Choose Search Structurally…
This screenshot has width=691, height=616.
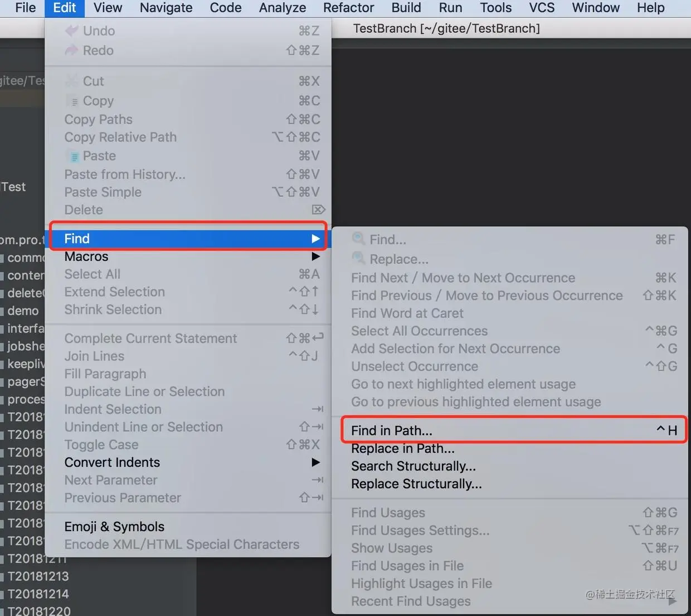pyautogui.click(x=510, y=466)
